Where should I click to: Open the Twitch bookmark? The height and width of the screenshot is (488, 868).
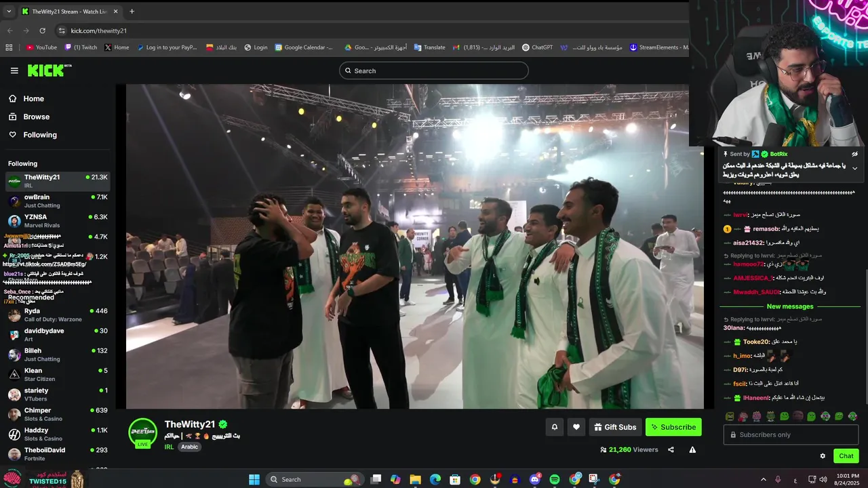click(81, 47)
